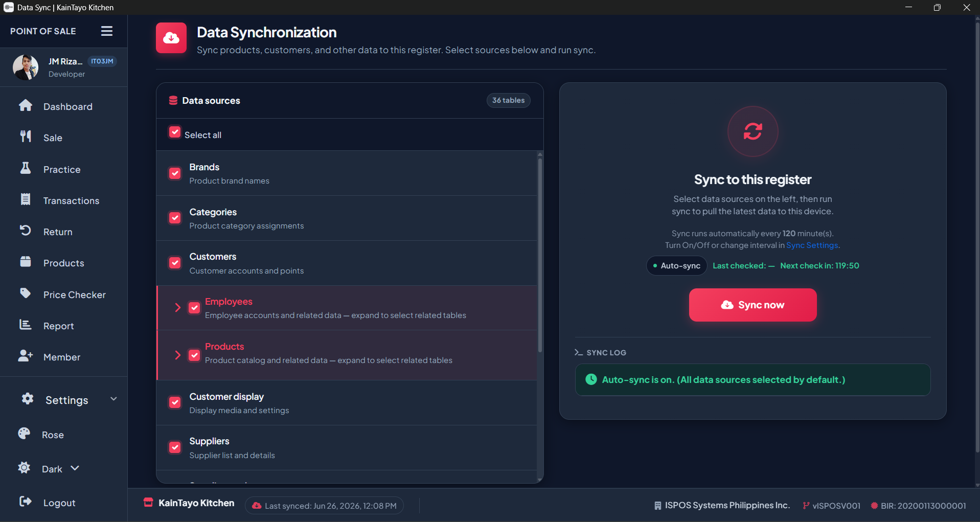Click the Dashboard home icon
The height and width of the screenshot is (522, 980).
tap(26, 105)
